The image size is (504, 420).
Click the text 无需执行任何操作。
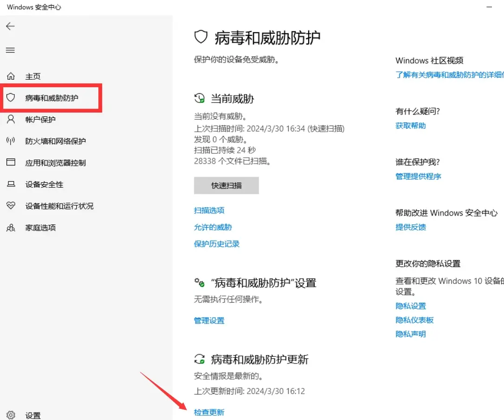click(x=228, y=299)
